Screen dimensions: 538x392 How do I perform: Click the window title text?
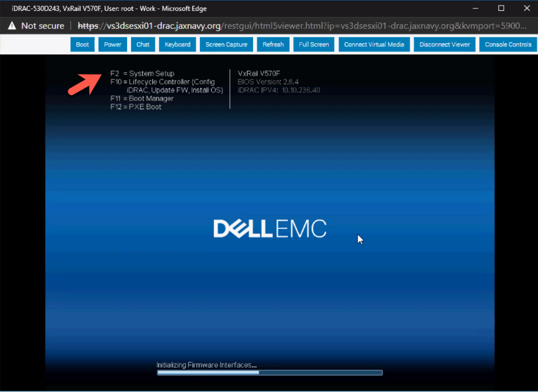(x=109, y=9)
